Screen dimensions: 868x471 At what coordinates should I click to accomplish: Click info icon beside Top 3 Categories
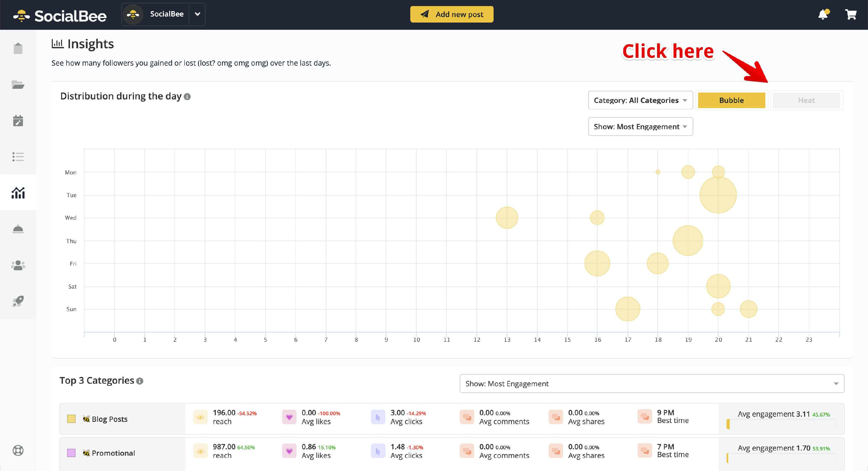[140, 381]
